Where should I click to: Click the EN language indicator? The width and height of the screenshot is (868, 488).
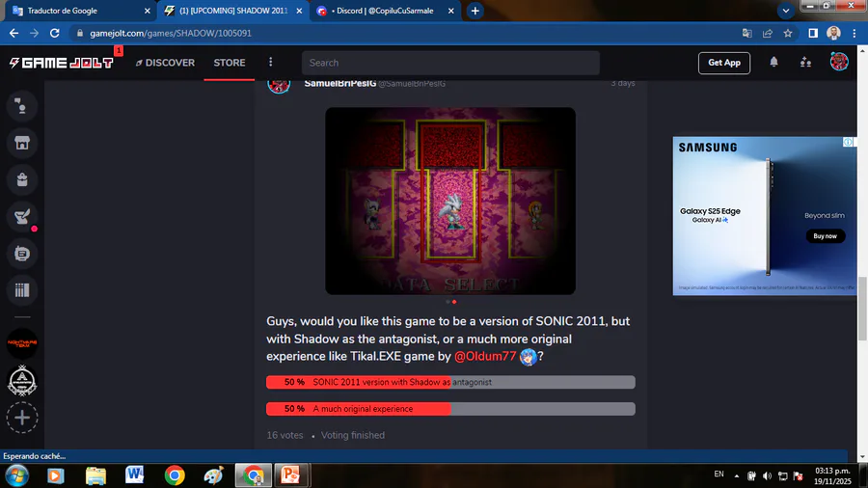pyautogui.click(x=719, y=474)
